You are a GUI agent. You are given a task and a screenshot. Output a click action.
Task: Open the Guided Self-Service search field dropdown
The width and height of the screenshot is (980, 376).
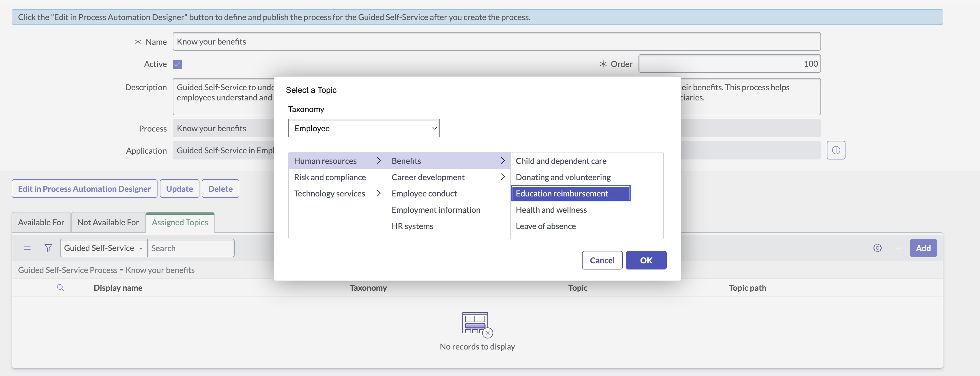[x=103, y=248]
